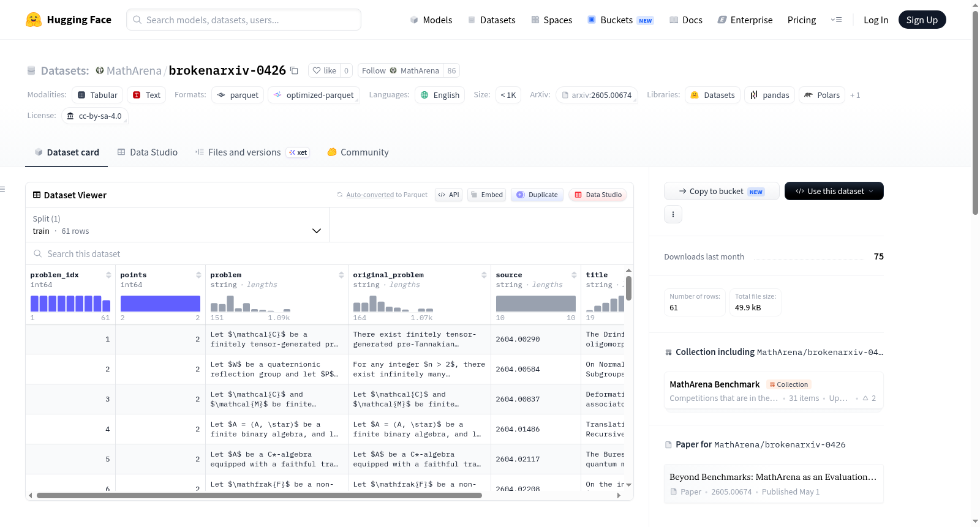Screen dimensions: 980x527
Task: Open the Use this dataset dropdown
Action: coord(834,191)
